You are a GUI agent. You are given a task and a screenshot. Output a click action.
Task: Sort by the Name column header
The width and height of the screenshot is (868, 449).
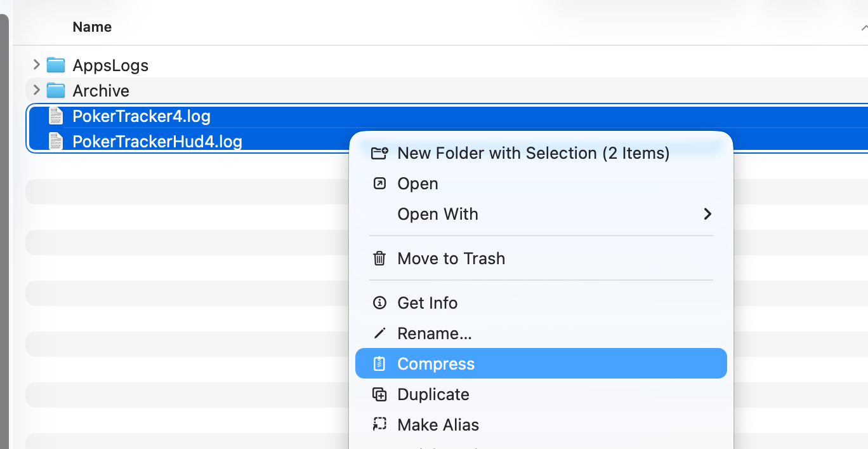(92, 27)
